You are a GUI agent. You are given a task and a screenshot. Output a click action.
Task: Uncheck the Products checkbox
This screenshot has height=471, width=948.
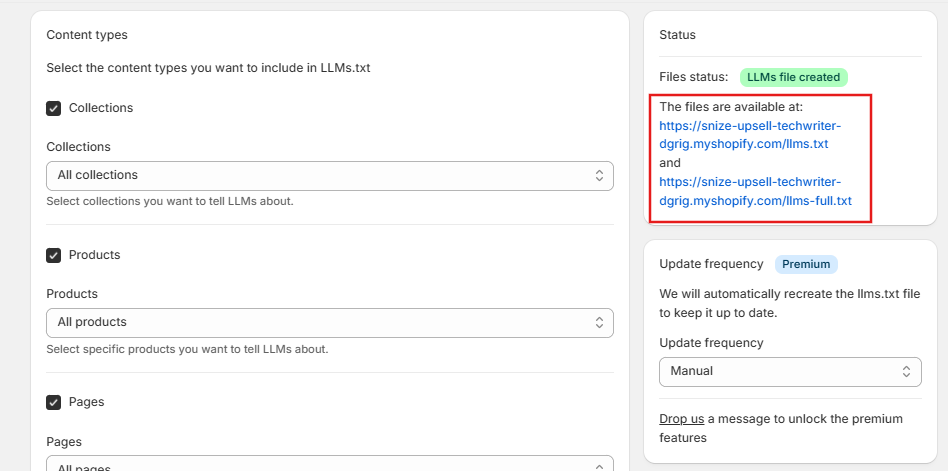54,255
